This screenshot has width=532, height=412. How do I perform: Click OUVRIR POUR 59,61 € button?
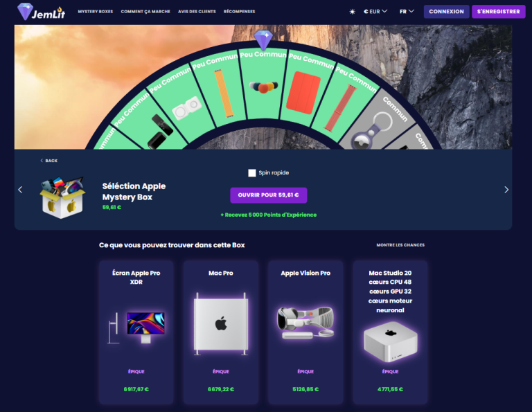click(268, 195)
